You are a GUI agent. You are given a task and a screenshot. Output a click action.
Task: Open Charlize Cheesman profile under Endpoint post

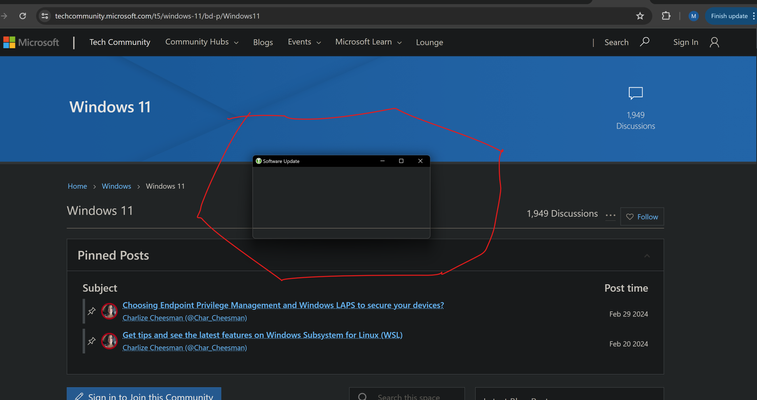point(185,318)
